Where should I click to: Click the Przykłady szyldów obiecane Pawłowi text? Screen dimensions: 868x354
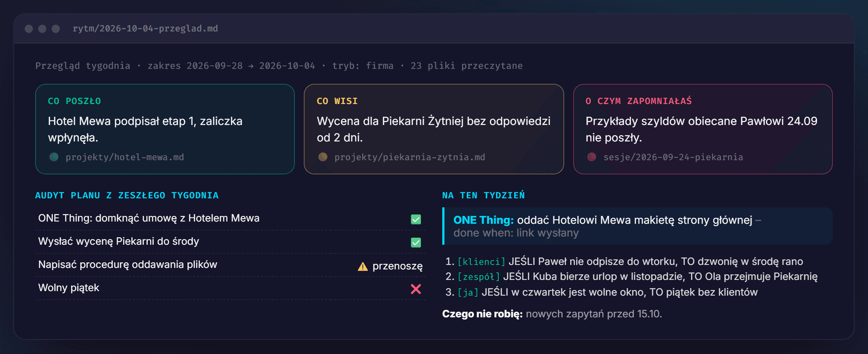(x=702, y=129)
